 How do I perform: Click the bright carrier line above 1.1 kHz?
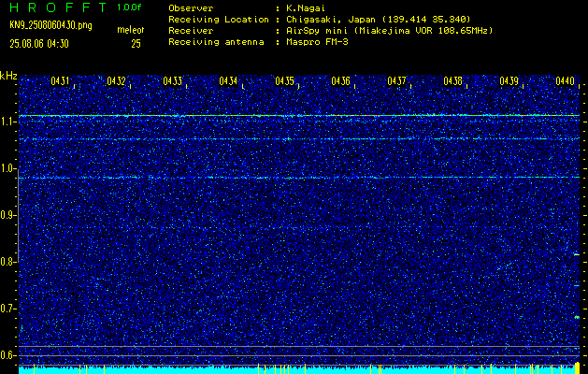[299, 116]
